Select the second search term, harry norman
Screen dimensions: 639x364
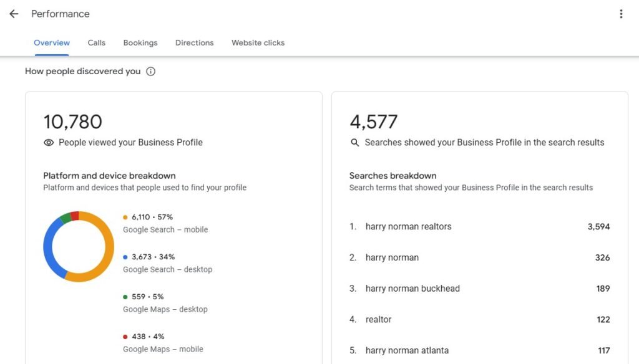[x=392, y=258]
